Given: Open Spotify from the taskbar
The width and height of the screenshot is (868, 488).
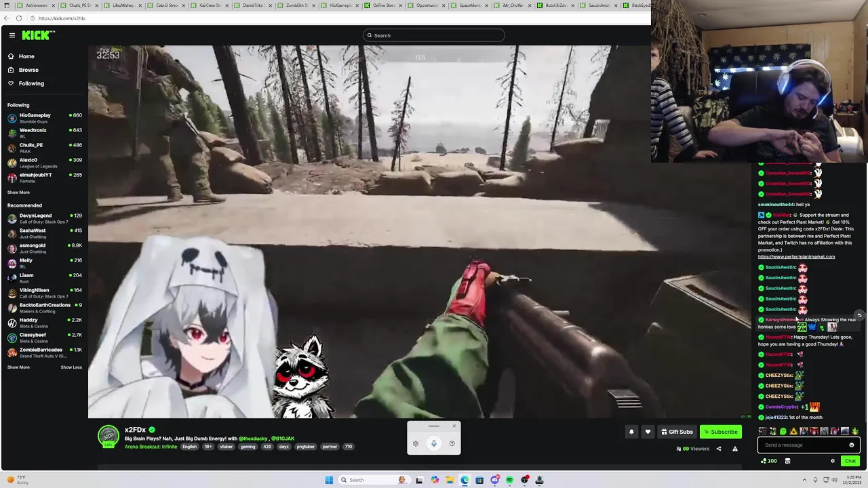Looking at the screenshot, I should (x=509, y=480).
